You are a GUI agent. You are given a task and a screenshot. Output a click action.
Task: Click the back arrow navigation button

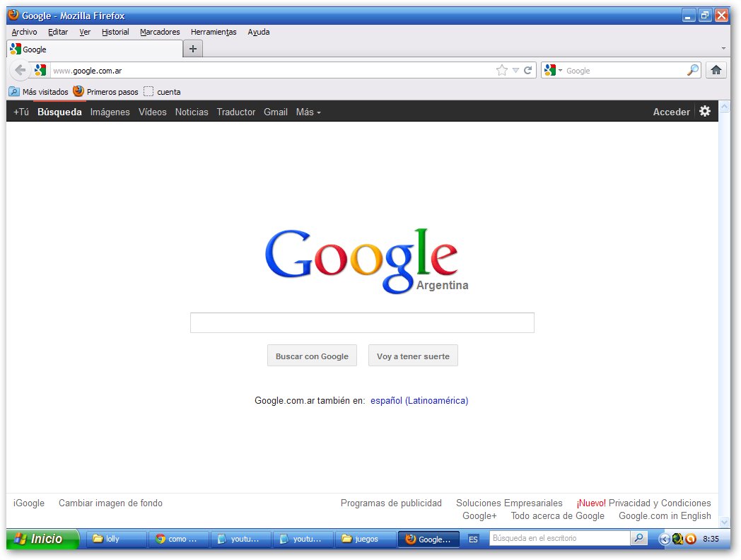coord(20,71)
